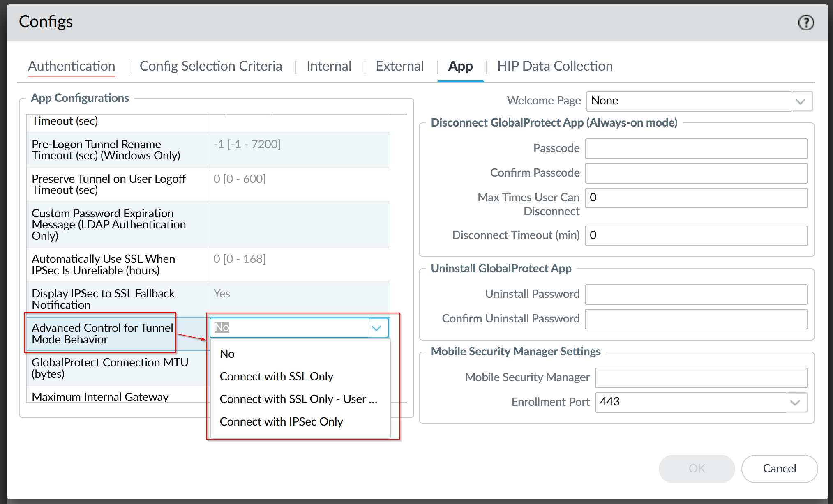Select Connect with SSL Only option
The width and height of the screenshot is (833, 504).
[276, 376]
